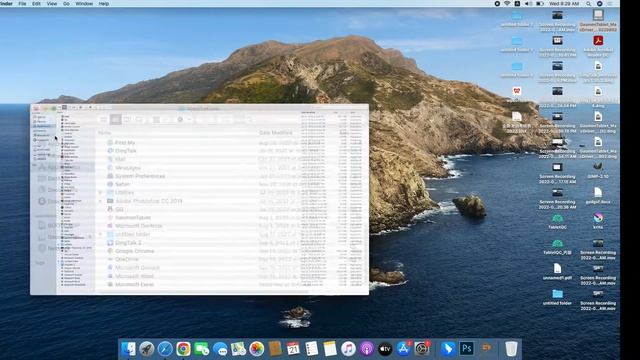Open the Trash in the Dock
The height and width of the screenshot is (360, 640).
(511, 349)
